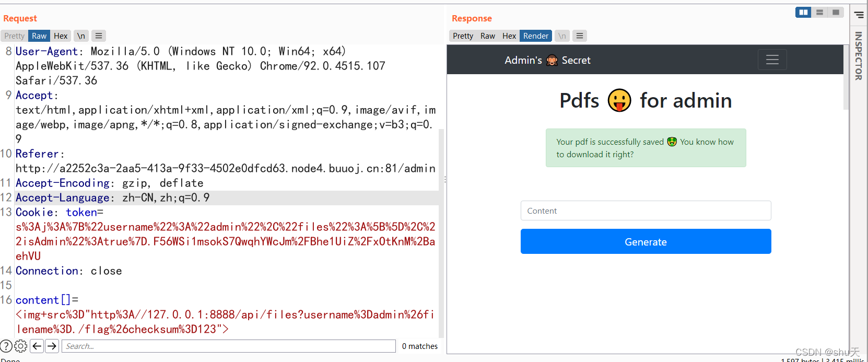Toggle Request newline display button
The image size is (868, 362).
point(81,36)
